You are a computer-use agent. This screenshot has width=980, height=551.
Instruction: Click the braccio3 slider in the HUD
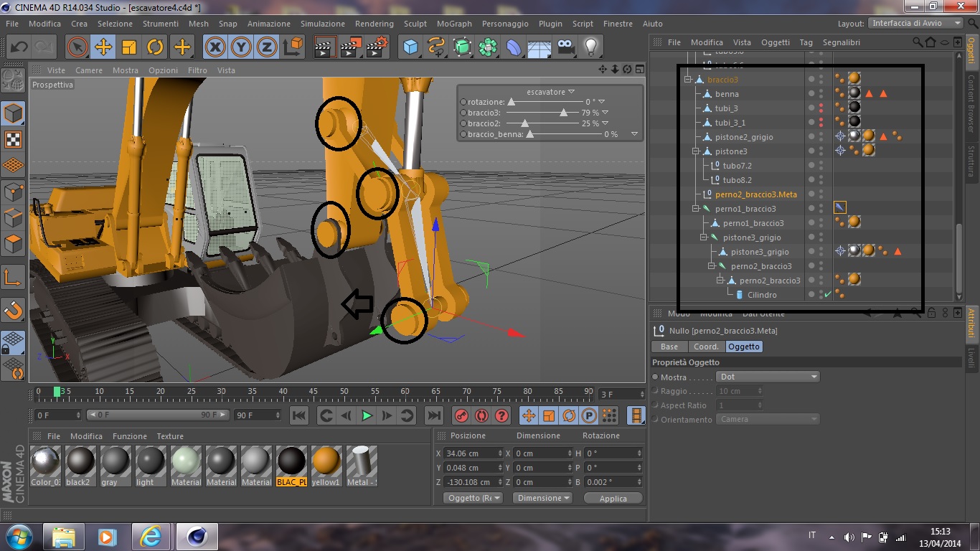coord(564,113)
